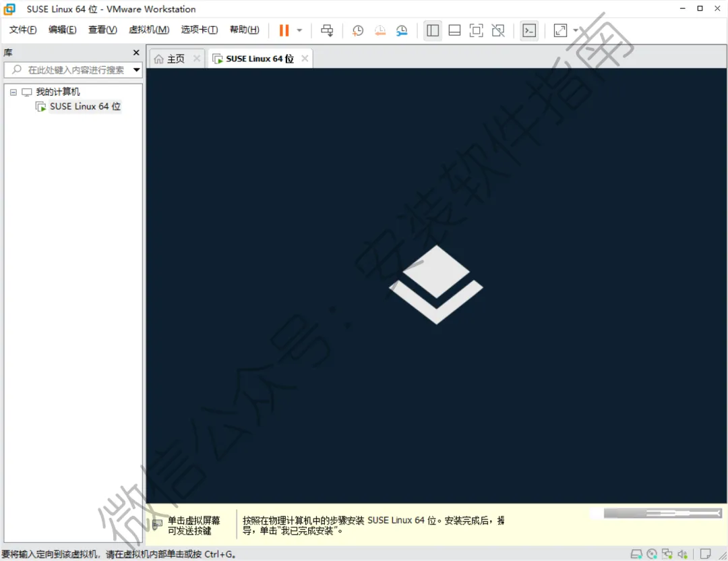The width and height of the screenshot is (728, 561).
Task: Click the stretch guest display icon
Action: 560,30
